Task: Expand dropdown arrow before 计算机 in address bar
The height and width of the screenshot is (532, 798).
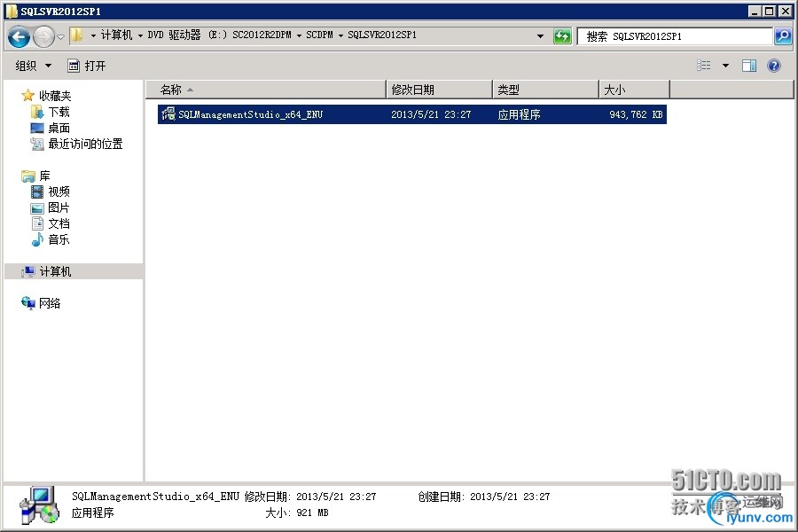Action: (x=93, y=35)
